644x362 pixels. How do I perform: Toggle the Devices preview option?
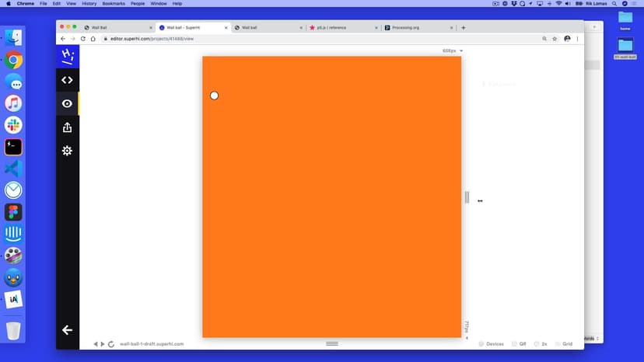pyautogui.click(x=492, y=343)
